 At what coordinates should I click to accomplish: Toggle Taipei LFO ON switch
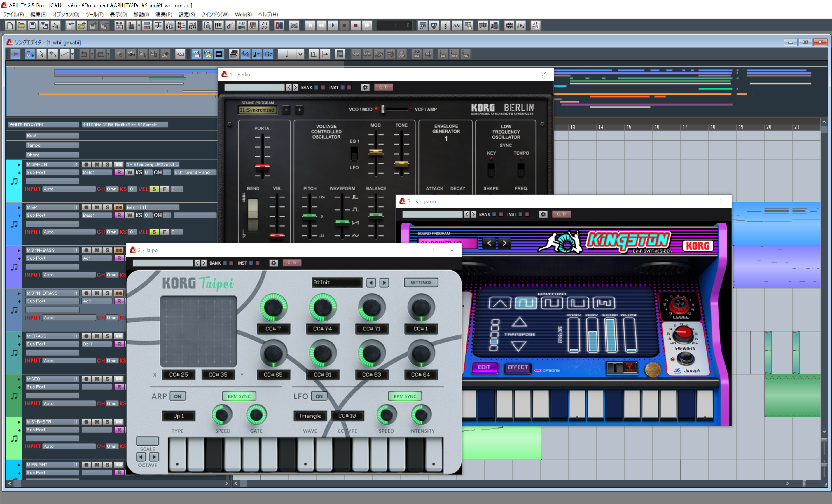point(319,396)
